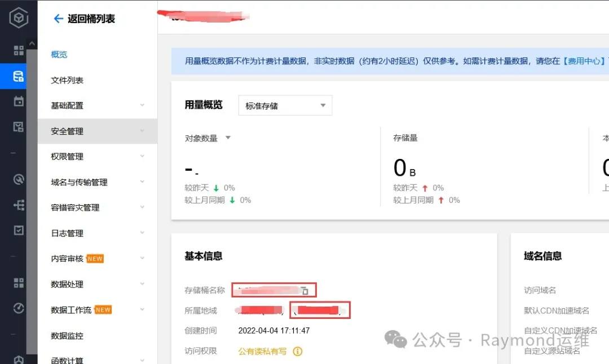
Task: Open the 标准存储 storage class dropdown
Action: pyautogui.click(x=285, y=105)
